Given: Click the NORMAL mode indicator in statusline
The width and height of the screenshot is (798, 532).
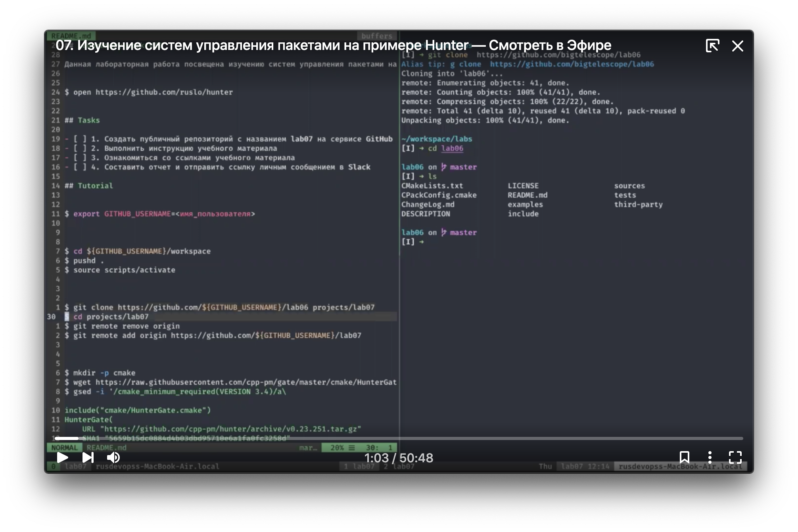Looking at the screenshot, I should pos(64,448).
